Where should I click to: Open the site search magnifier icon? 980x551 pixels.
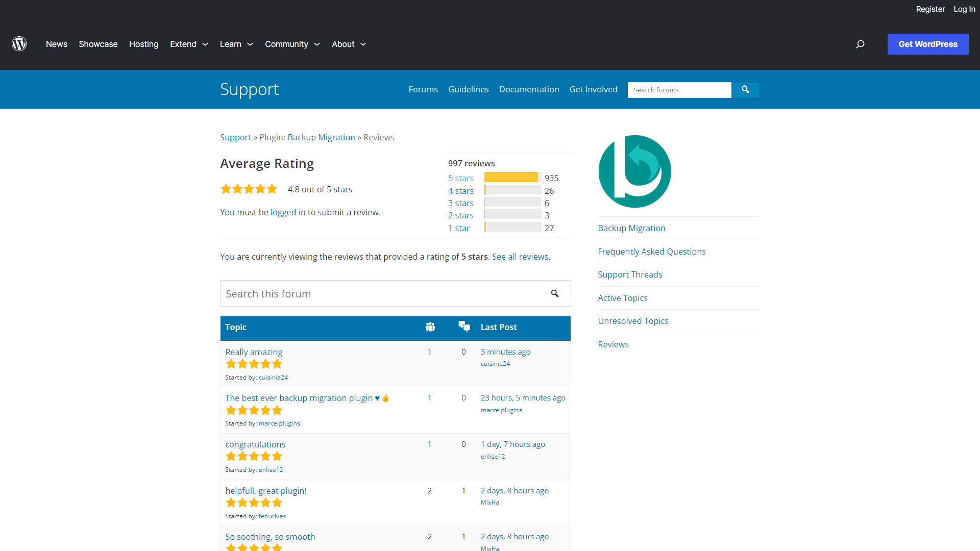coord(860,44)
